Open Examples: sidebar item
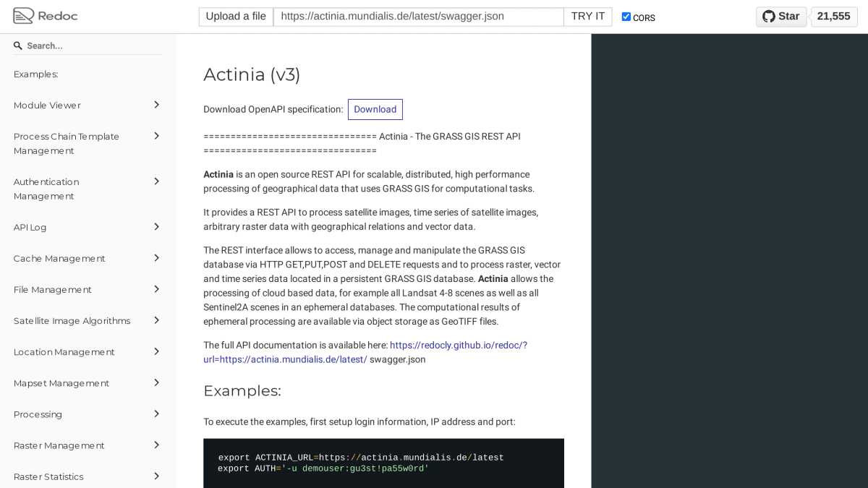The width and height of the screenshot is (868, 488). point(88,74)
